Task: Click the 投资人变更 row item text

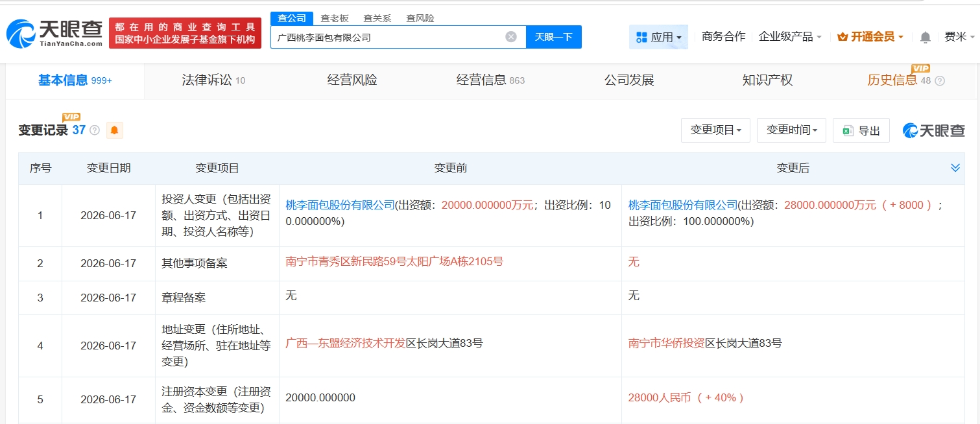Action: 217,215
